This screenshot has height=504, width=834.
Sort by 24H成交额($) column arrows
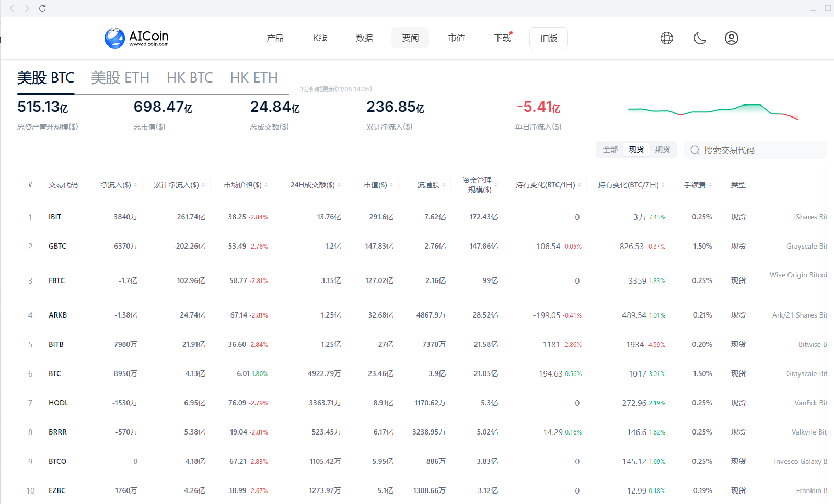(339, 185)
